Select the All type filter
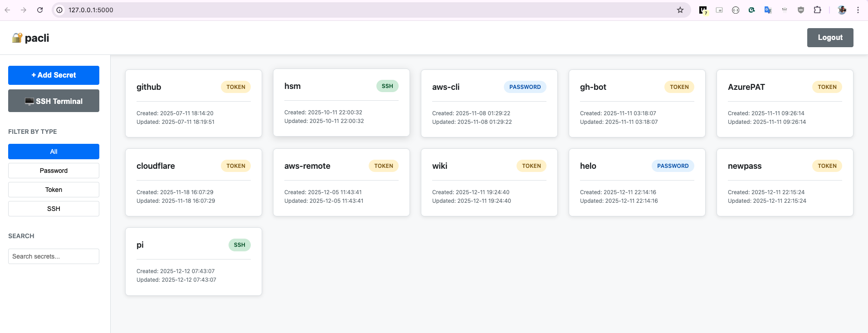The image size is (868, 333). coord(54,152)
